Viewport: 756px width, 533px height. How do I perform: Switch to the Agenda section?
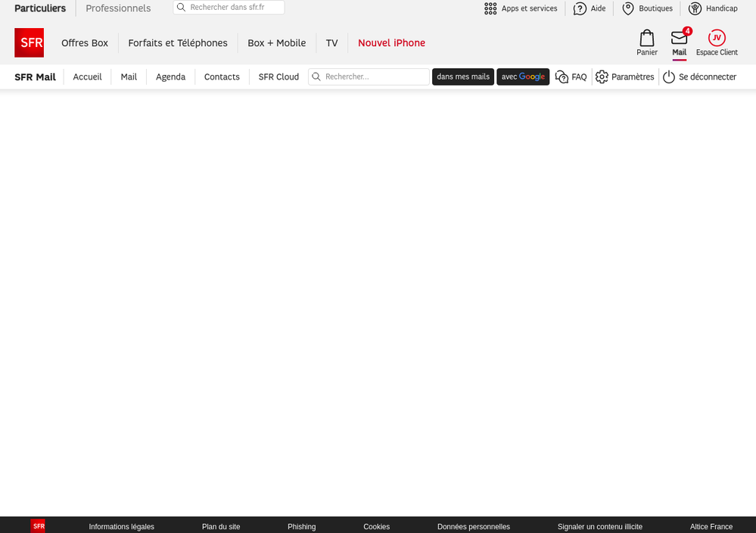coord(170,76)
